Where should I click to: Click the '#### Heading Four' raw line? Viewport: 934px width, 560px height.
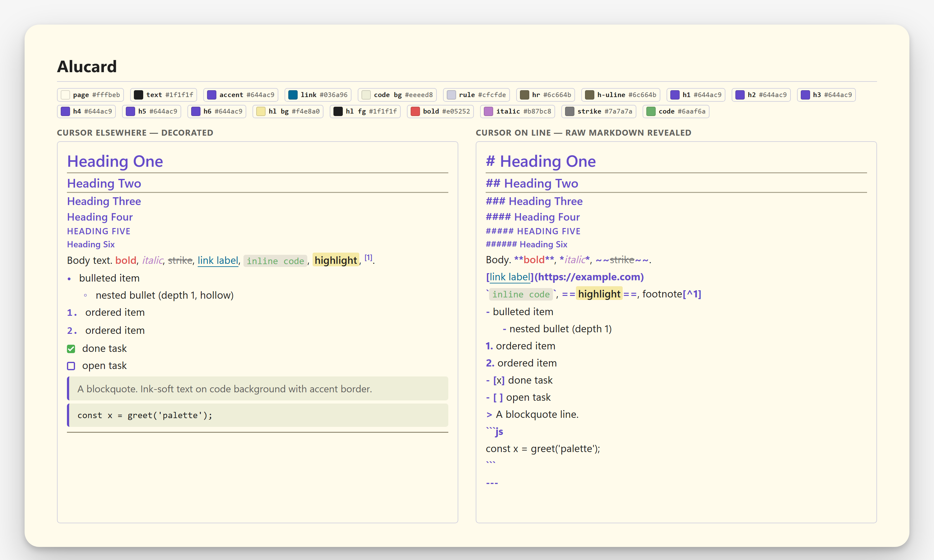[x=533, y=217]
